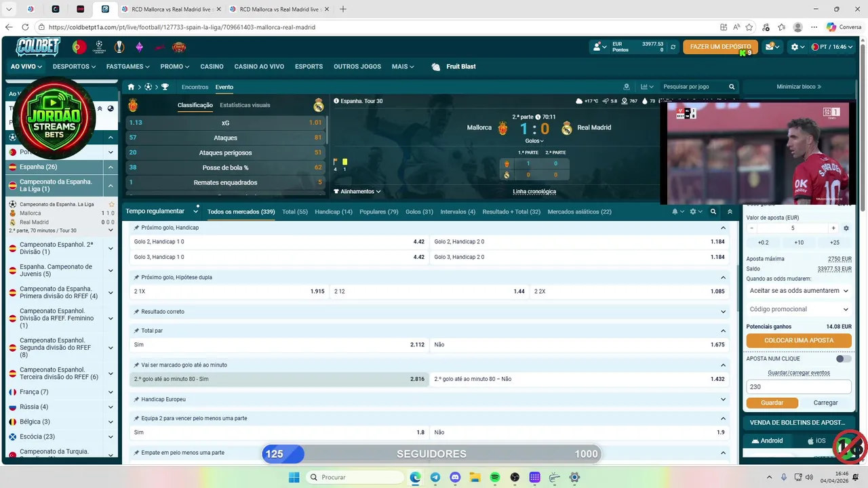Click the Carregar button
The image size is (868, 488).
click(825, 403)
